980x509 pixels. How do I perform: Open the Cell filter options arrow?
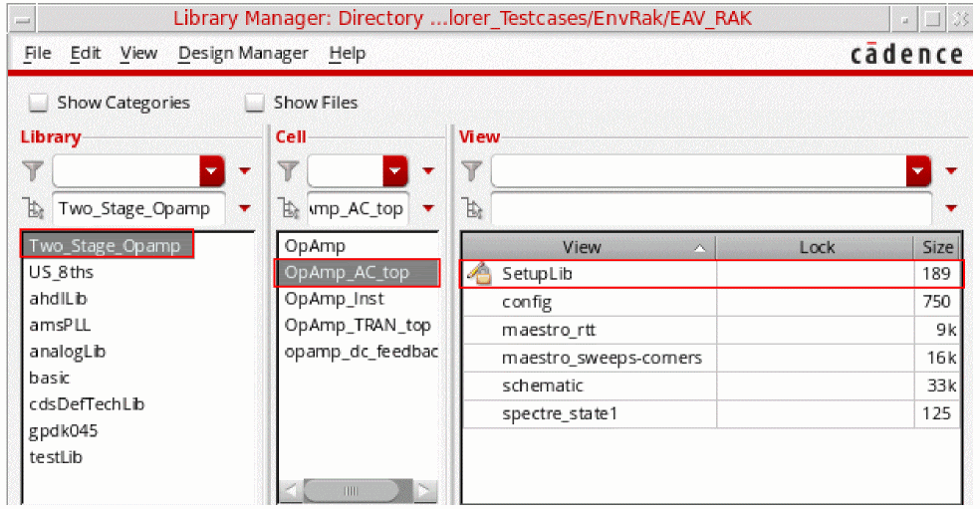coord(428,170)
